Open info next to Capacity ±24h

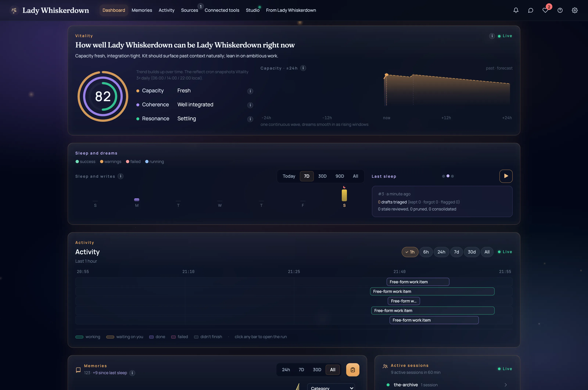point(303,68)
